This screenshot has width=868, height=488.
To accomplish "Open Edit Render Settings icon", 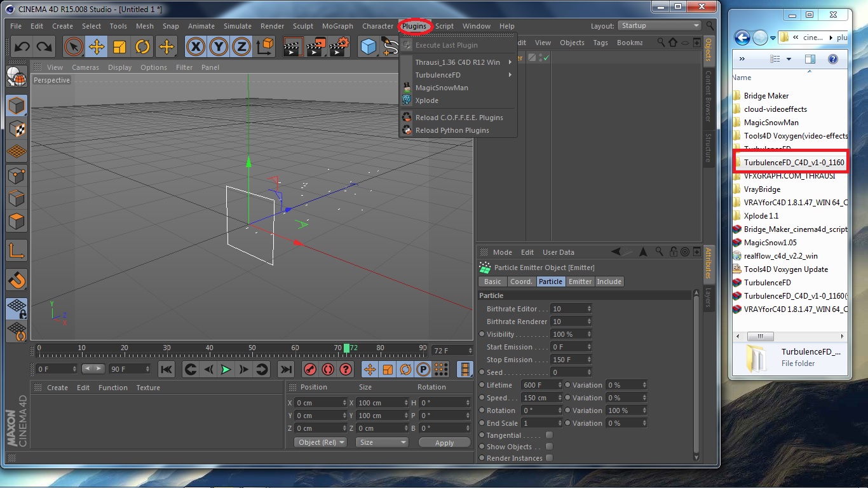I will pos(340,46).
